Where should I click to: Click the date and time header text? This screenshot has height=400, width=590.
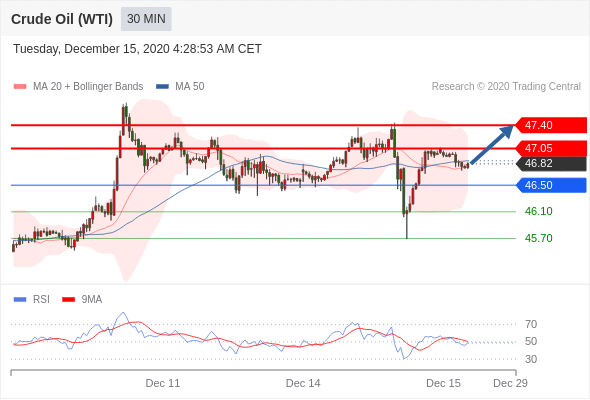(137, 49)
